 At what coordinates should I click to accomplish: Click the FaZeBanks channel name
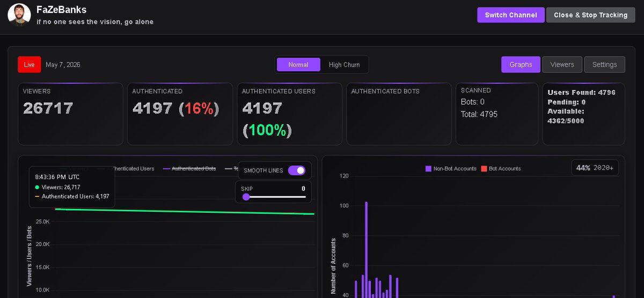click(x=61, y=10)
